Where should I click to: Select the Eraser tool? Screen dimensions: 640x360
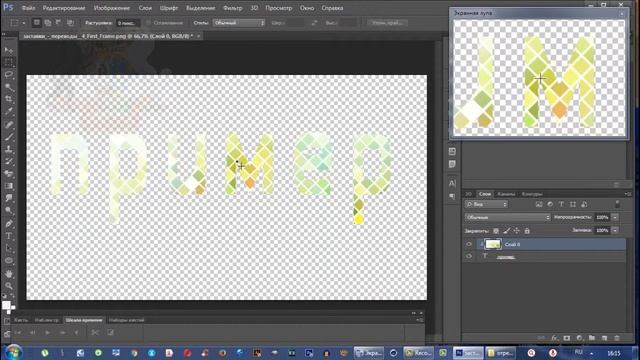(x=9, y=173)
